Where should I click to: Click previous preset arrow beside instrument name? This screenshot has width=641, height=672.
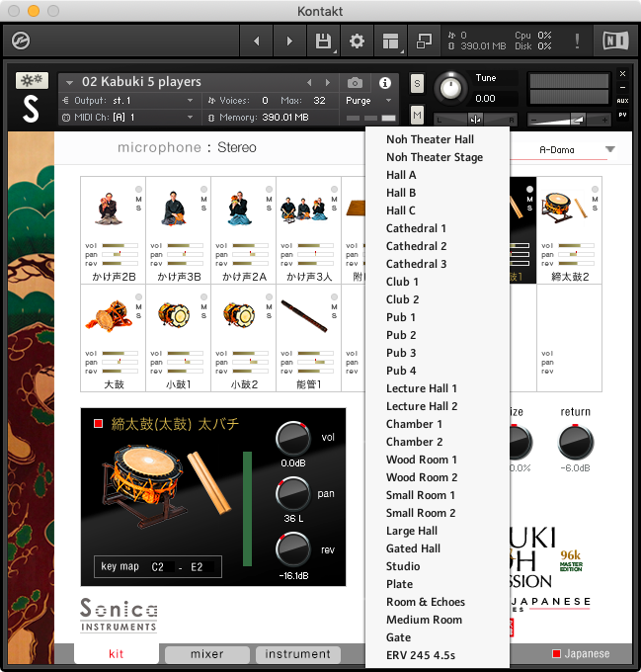click(309, 82)
